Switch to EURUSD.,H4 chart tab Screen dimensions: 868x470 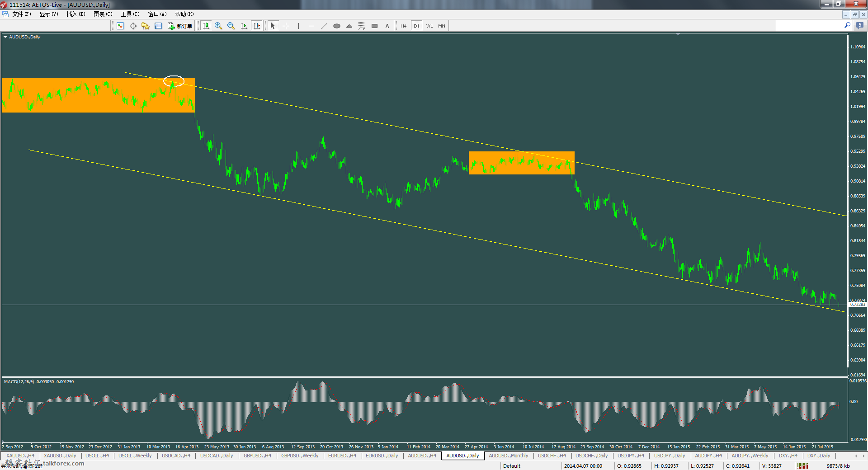tap(342, 456)
